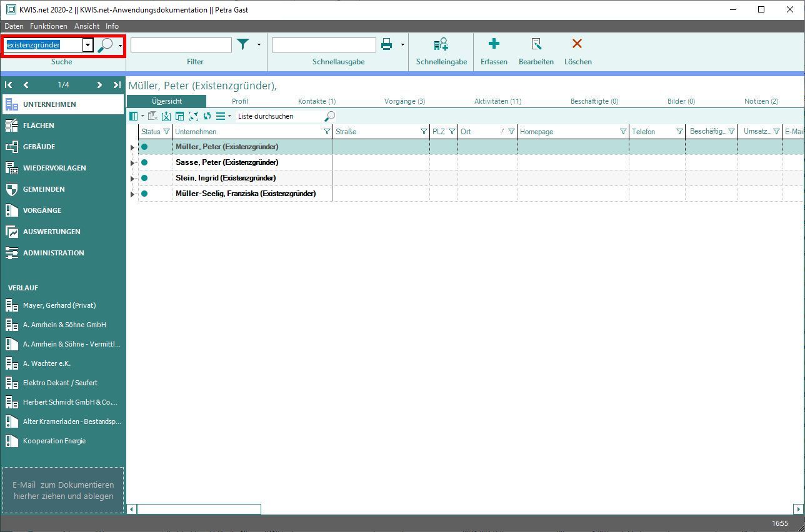This screenshot has width=805, height=532.
Task: Click the table layout icon in list toolbar
Action: (180, 116)
